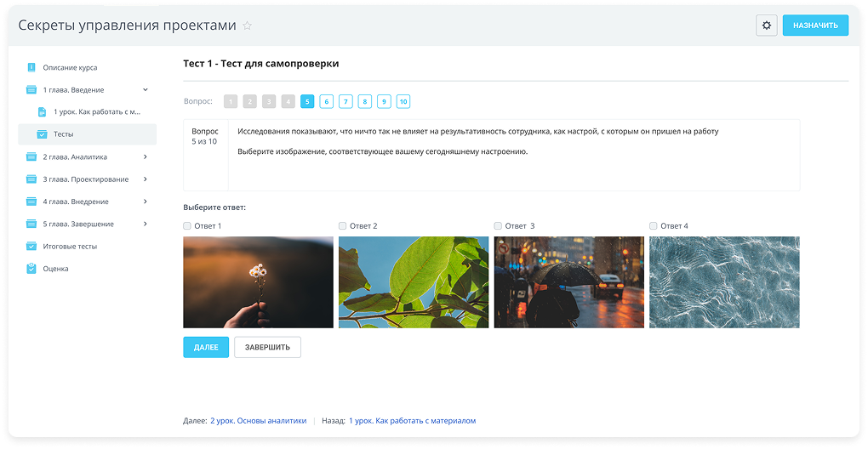The image size is (868, 449).
Task: Click the green leaves answer image
Action: 414,282
